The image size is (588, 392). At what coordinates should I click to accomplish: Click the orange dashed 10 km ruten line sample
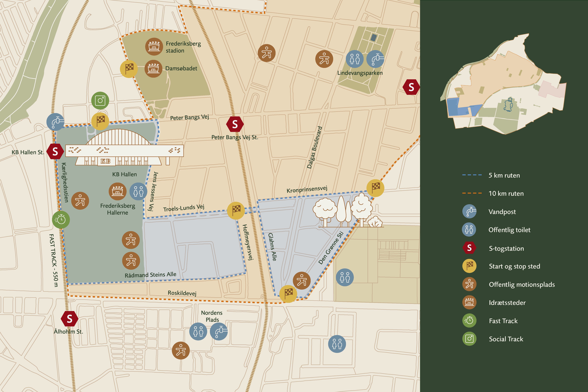472,193
